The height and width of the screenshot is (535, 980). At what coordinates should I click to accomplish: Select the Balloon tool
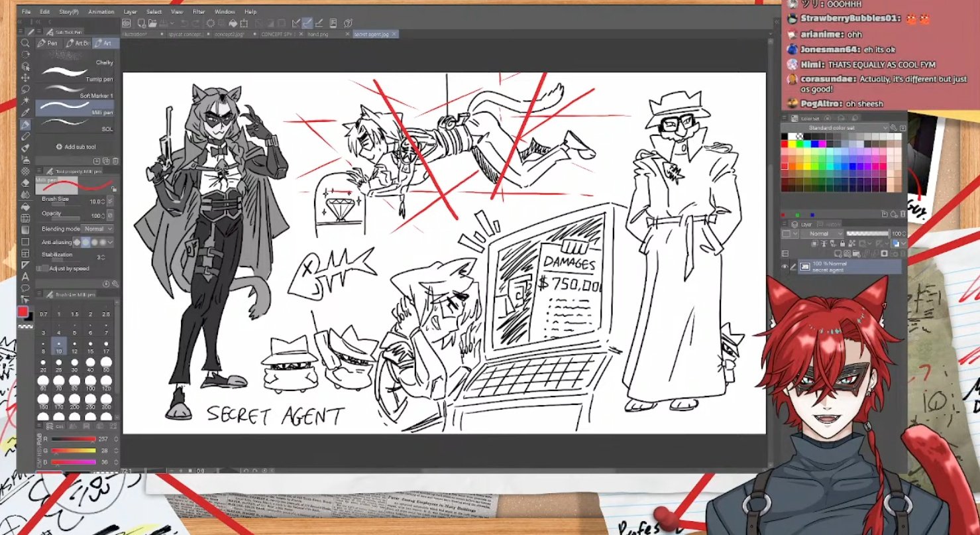25,288
